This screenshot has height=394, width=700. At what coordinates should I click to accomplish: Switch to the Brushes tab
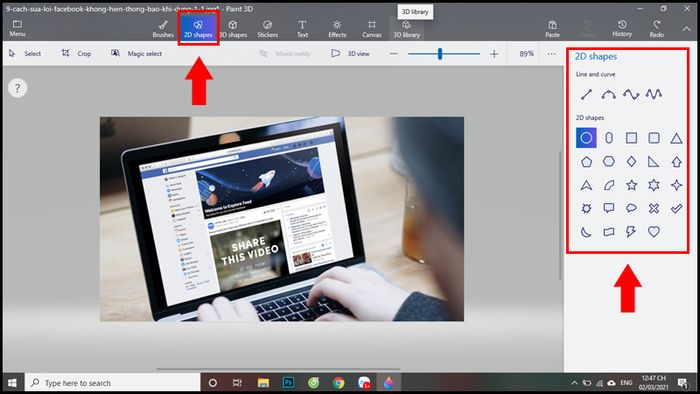tap(163, 29)
